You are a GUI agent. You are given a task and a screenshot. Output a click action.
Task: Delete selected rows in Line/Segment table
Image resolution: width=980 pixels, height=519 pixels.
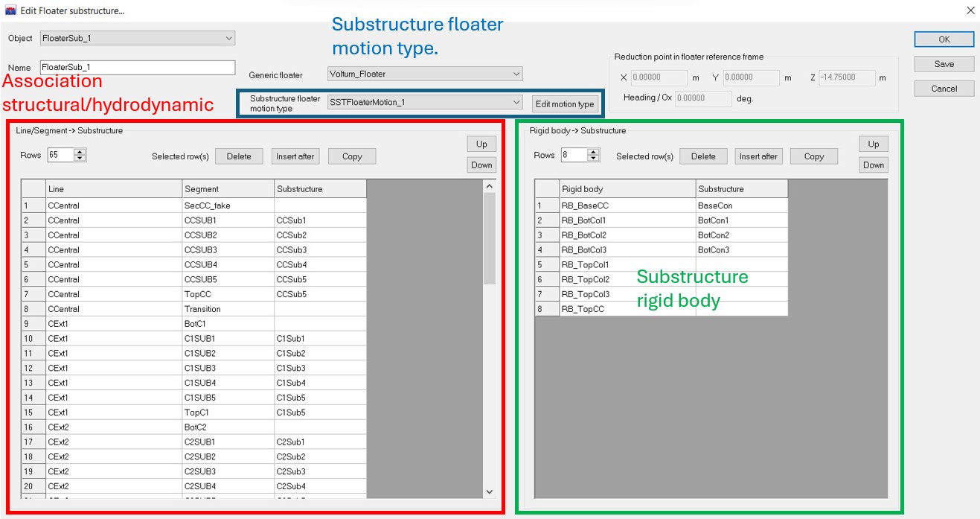[x=239, y=156]
